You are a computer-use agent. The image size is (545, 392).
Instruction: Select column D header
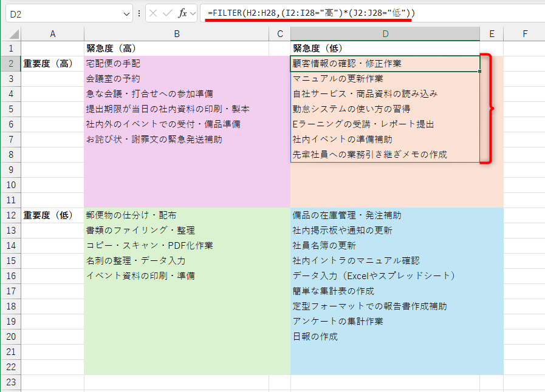tap(385, 33)
